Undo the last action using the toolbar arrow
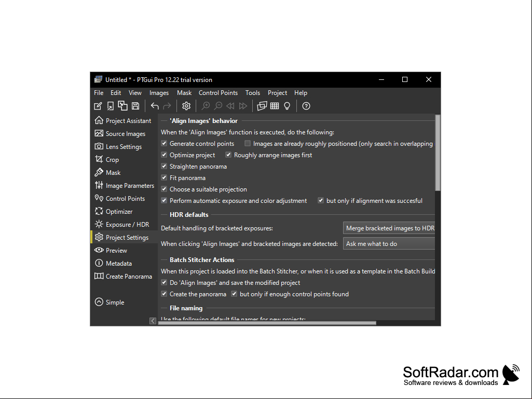532x399 pixels. [155, 106]
